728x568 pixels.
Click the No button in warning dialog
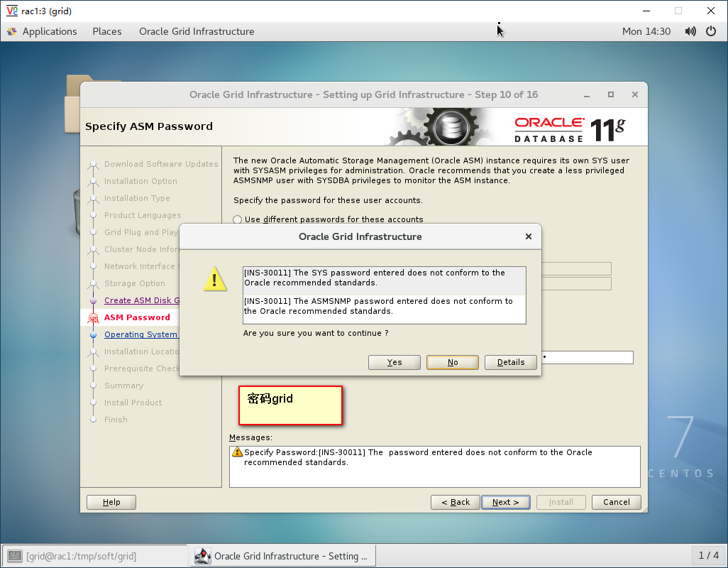tap(452, 362)
